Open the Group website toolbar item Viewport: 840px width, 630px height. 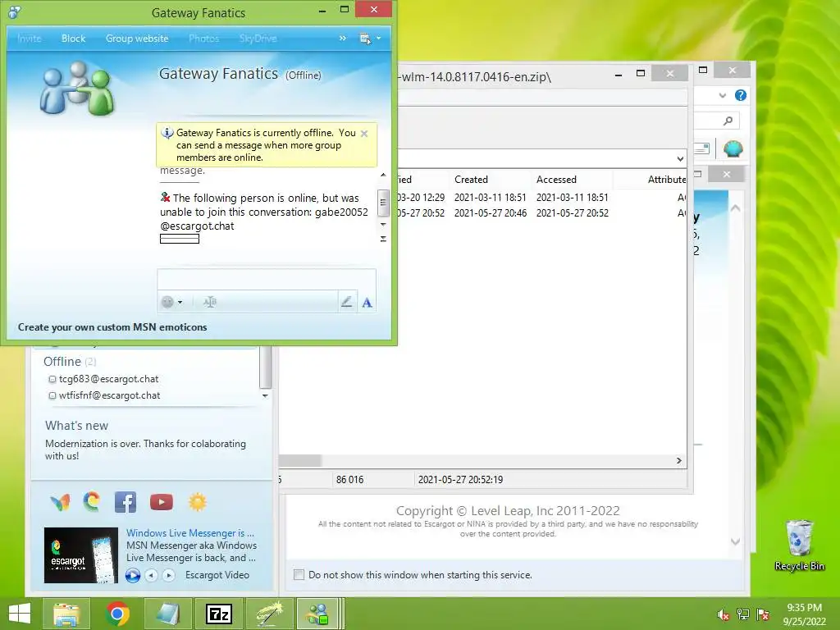pos(137,39)
